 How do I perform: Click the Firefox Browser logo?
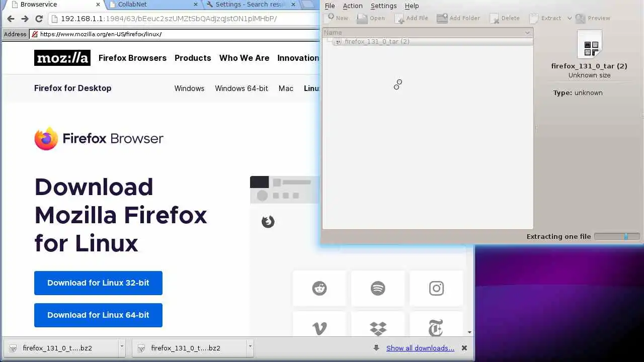99,138
